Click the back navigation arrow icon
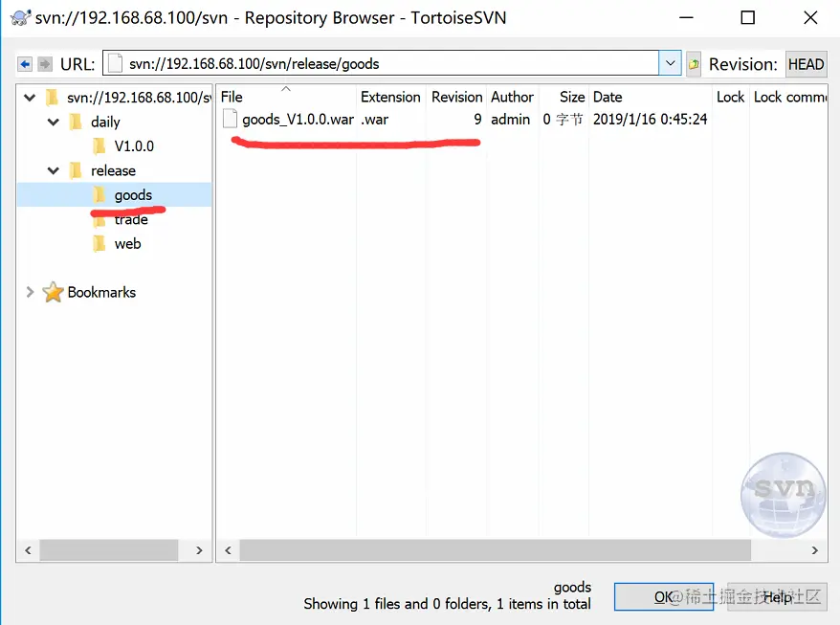 click(x=25, y=64)
